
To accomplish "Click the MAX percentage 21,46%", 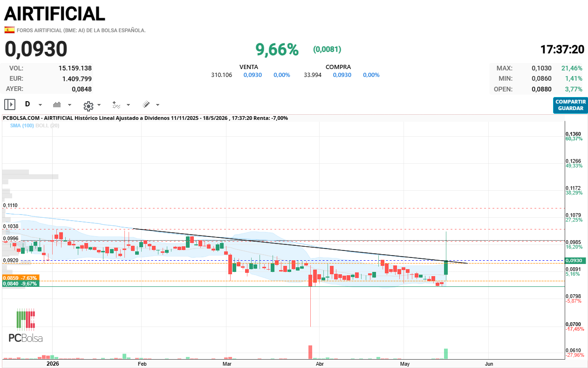I will pyautogui.click(x=572, y=68).
